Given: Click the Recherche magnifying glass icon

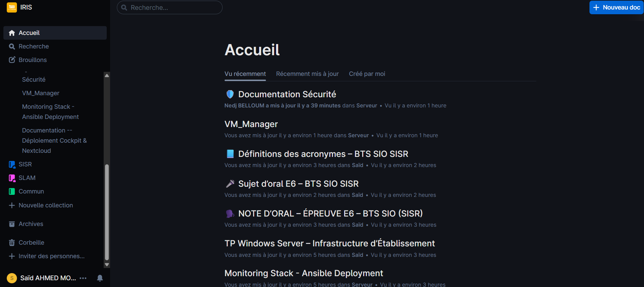Looking at the screenshot, I should point(12,46).
